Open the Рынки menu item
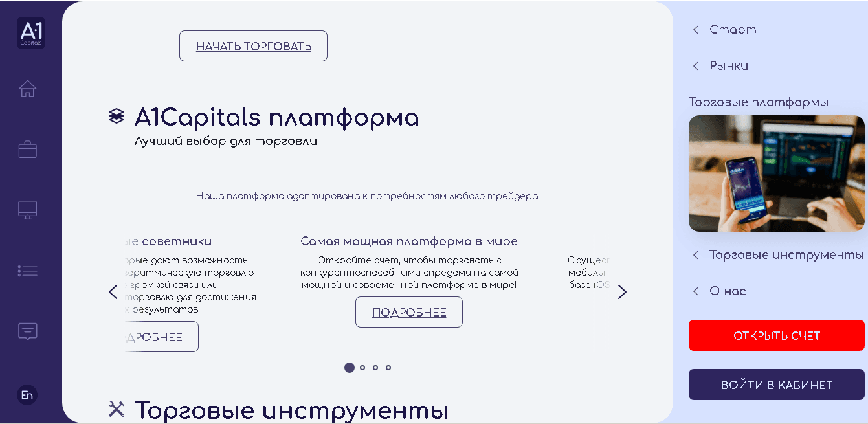Viewport: 868px width, 424px height. coord(728,66)
